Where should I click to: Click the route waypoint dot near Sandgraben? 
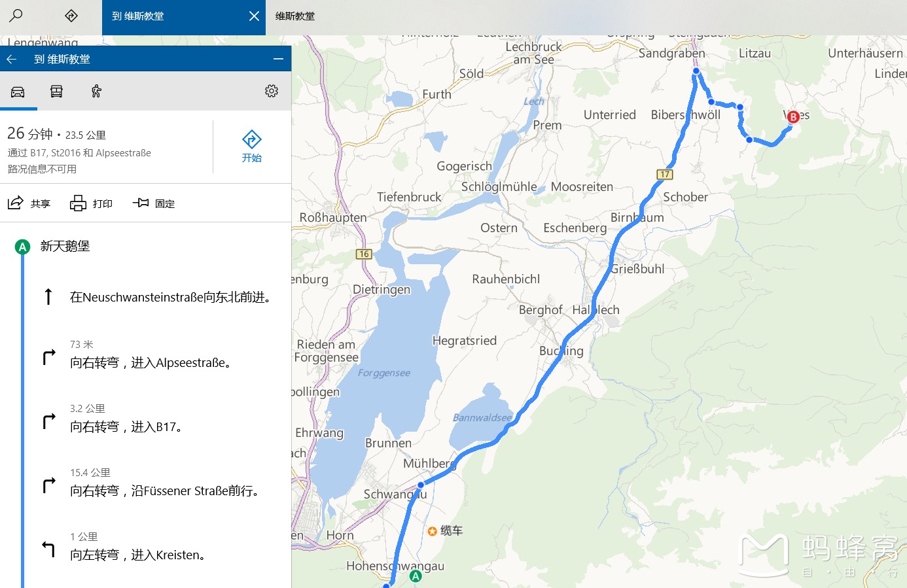click(x=696, y=71)
